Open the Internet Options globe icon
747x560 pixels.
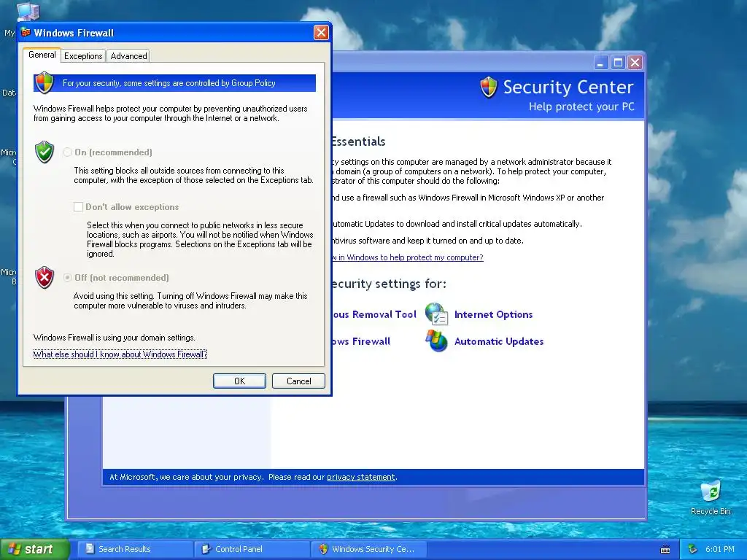click(436, 314)
